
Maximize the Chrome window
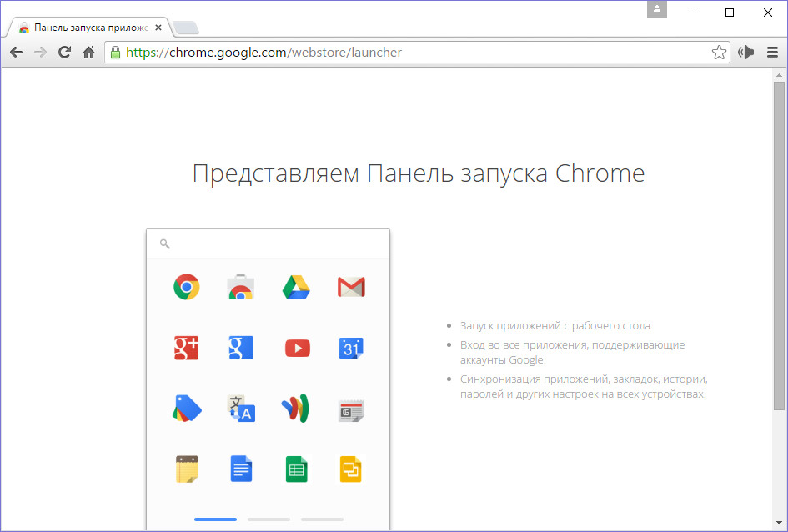coord(730,13)
